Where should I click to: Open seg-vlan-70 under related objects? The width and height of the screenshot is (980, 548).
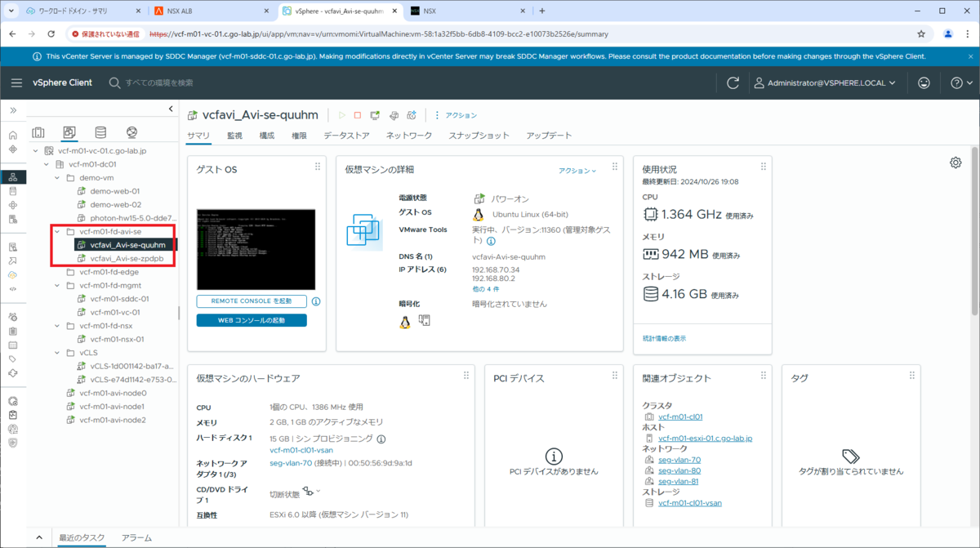pyautogui.click(x=679, y=460)
